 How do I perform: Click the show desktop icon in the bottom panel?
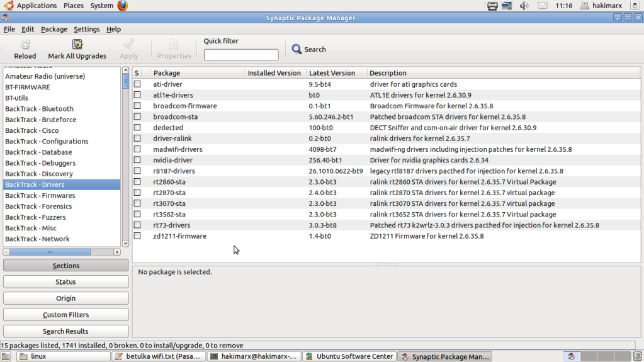tap(5, 356)
